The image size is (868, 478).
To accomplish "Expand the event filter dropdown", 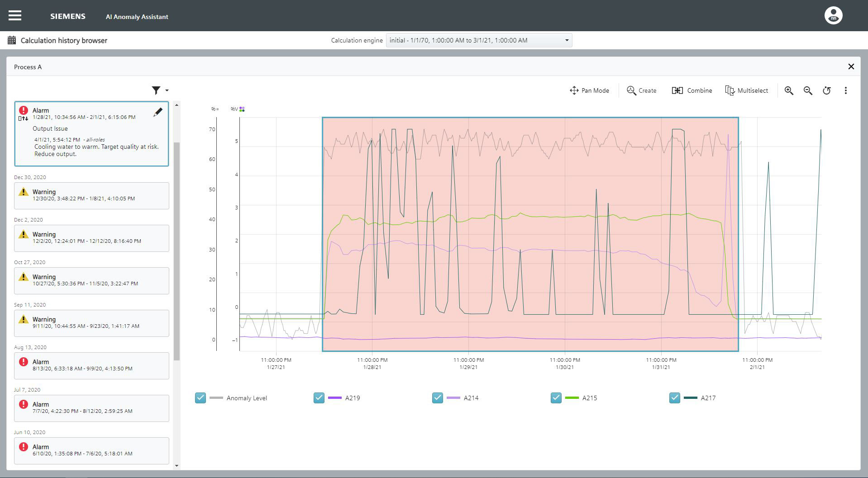I will coord(160,90).
